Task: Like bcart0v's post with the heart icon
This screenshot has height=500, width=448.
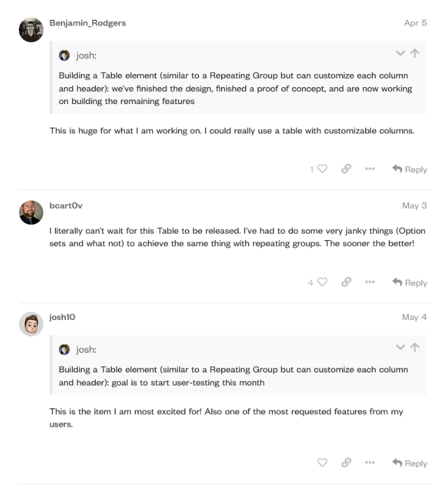Action: (322, 283)
